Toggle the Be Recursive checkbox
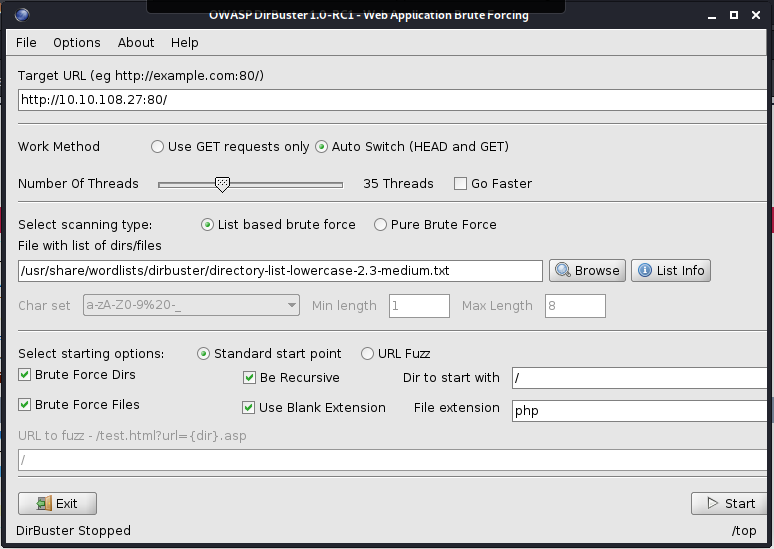 [x=250, y=378]
